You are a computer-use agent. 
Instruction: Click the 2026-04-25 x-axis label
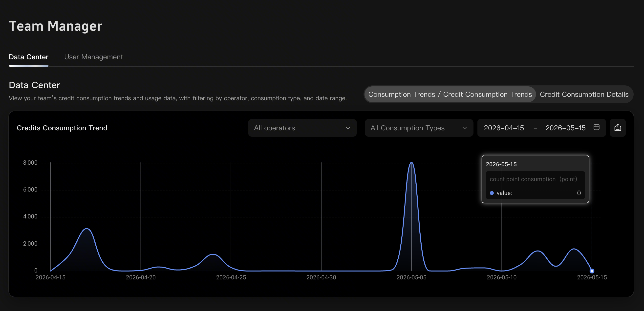click(231, 277)
